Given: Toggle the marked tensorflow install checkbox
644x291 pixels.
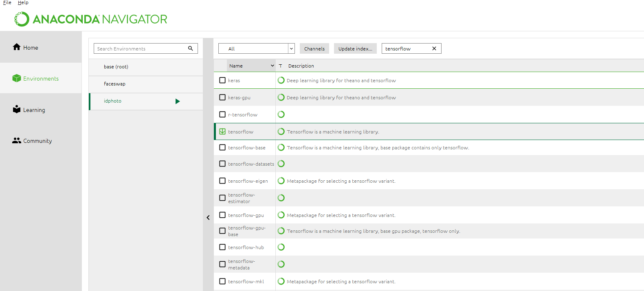Looking at the screenshot, I should (x=222, y=131).
